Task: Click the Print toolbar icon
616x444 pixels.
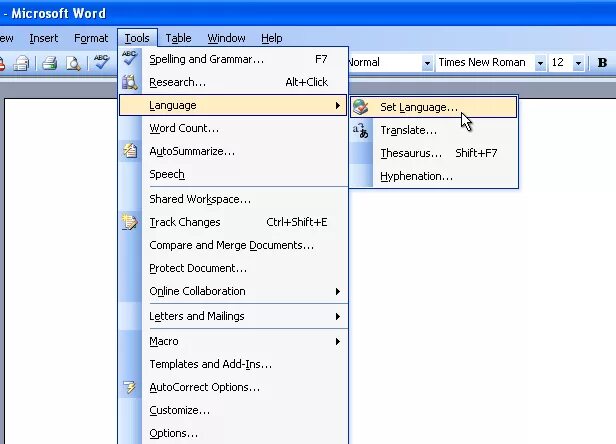Action: click(x=50, y=62)
